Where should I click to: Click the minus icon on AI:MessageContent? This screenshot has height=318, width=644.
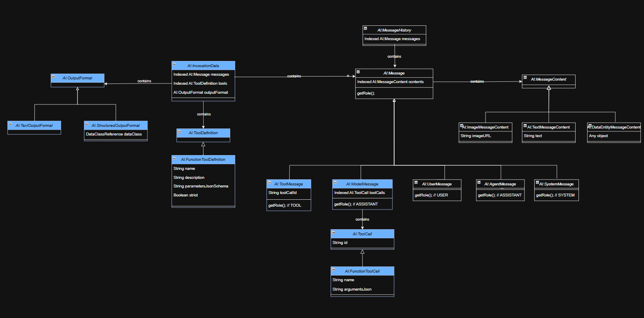click(x=525, y=77)
